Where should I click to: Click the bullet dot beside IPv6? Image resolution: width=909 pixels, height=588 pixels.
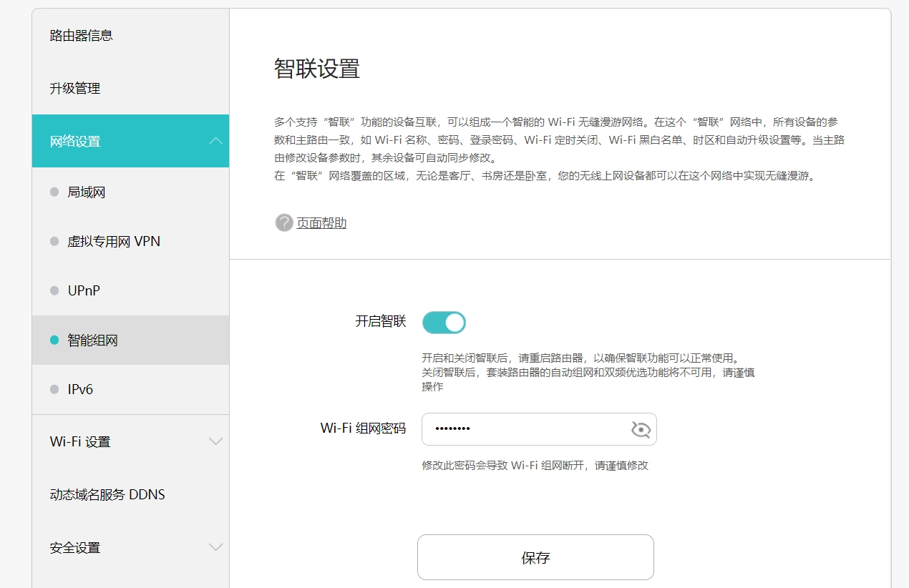point(54,390)
